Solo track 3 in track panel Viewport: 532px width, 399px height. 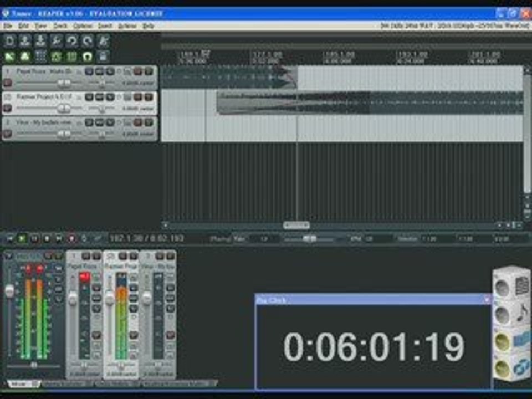(x=149, y=122)
